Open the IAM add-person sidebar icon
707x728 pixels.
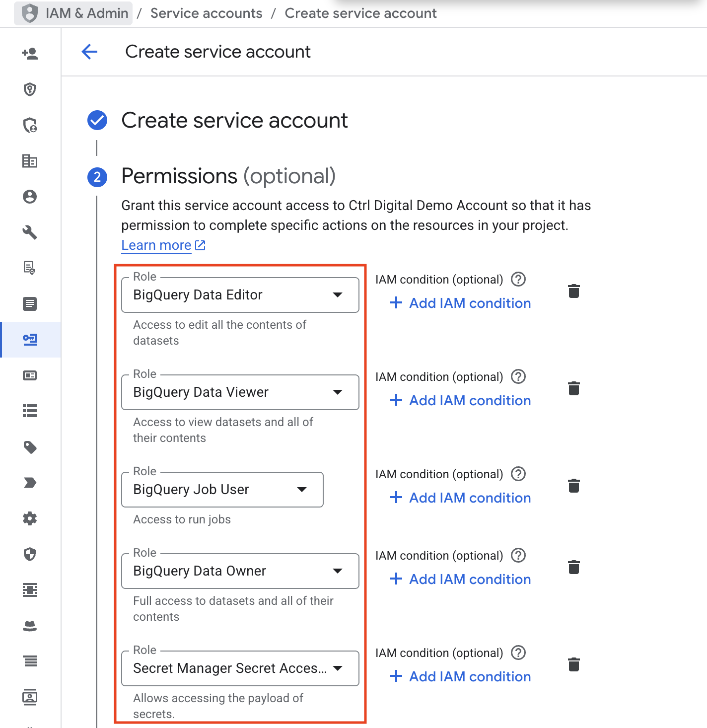point(30,54)
